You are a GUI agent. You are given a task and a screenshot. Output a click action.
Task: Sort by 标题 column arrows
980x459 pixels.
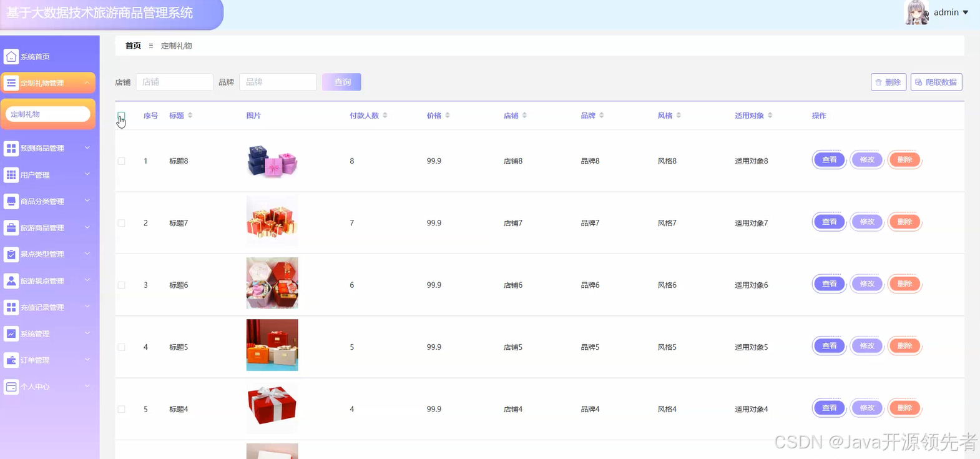pos(190,116)
